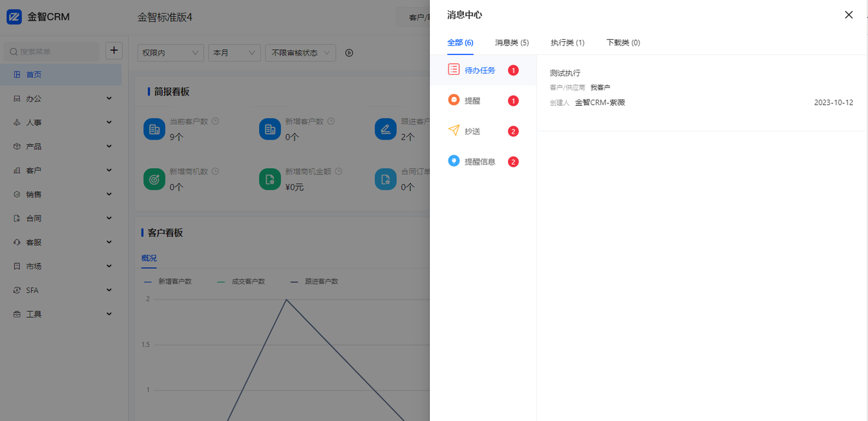This screenshot has width=868, height=421.
Task: Click the search magnifier icon in sidebar
Action: click(13, 52)
